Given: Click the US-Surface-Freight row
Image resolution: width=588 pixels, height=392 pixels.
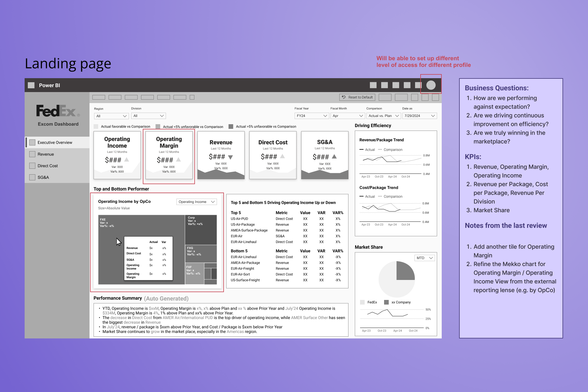Looking at the screenshot, I should [x=287, y=280].
